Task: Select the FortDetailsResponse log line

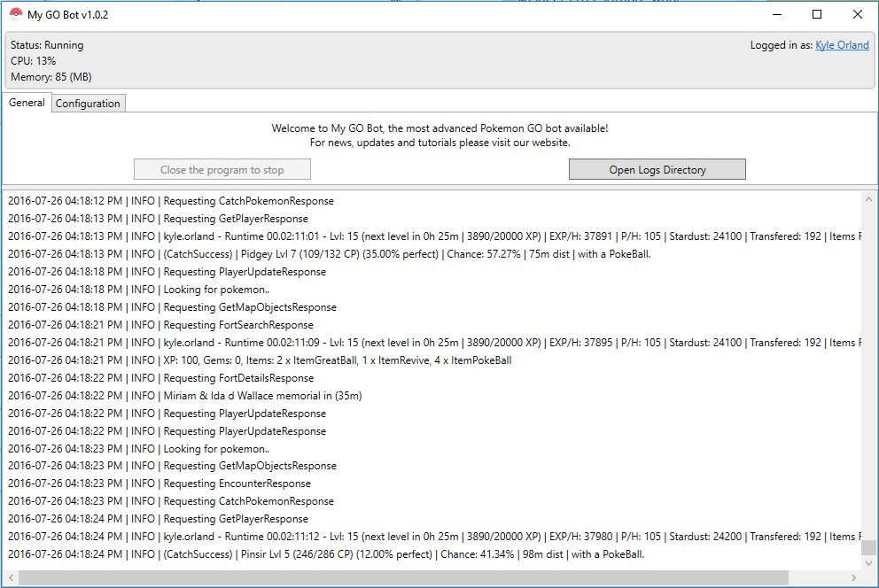Action: tap(161, 378)
